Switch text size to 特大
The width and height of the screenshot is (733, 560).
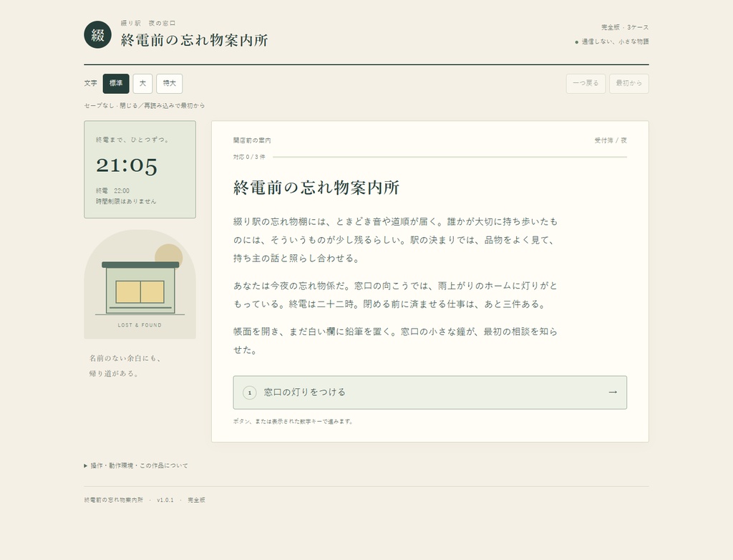(x=169, y=84)
